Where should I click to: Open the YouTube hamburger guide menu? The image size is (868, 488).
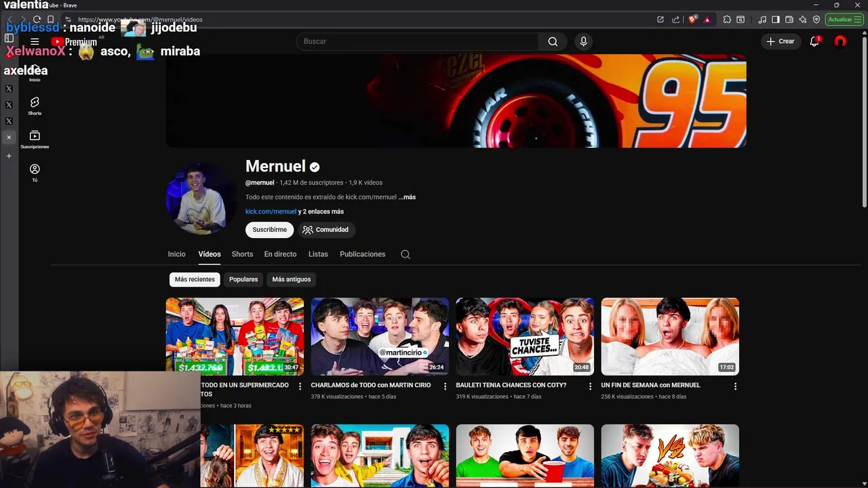(35, 41)
